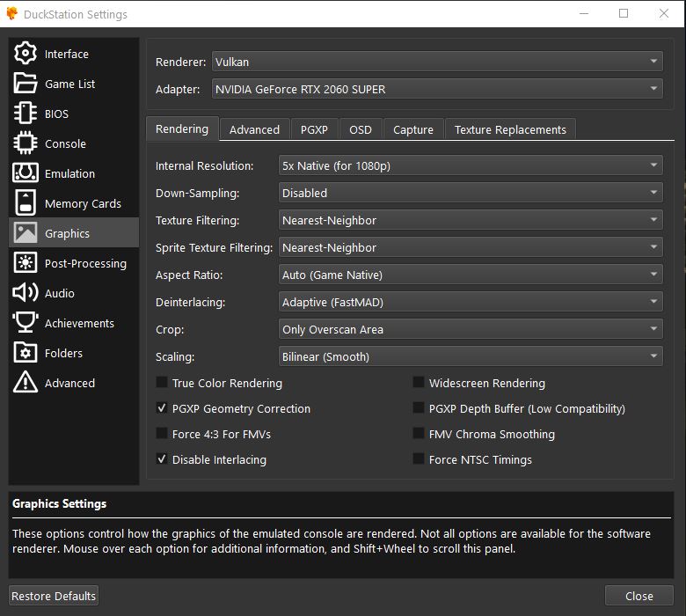The image size is (686, 616).
Task: Open the PGXP tab
Action: 314,129
